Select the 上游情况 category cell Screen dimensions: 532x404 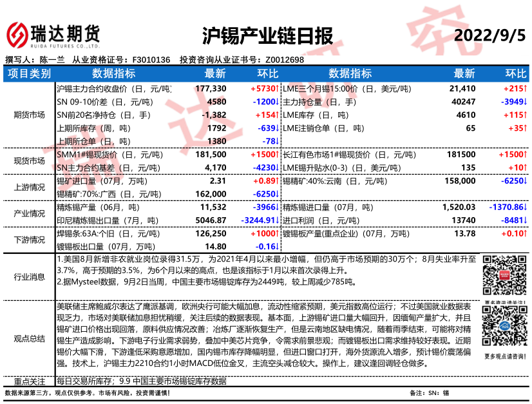(x=30, y=188)
